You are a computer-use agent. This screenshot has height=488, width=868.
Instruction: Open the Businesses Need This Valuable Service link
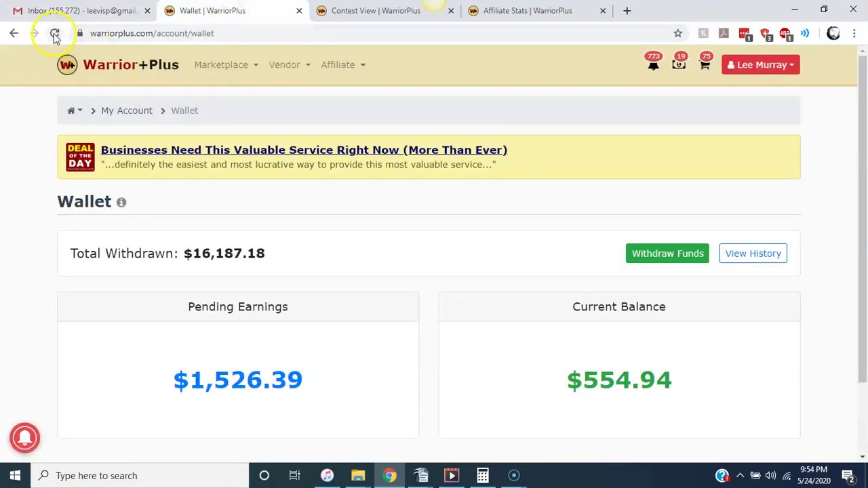(x=304, y=150)
